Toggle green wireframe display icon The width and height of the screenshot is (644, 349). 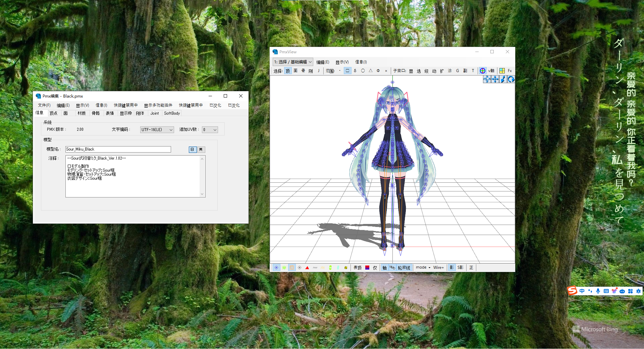pyautogui.click(x=284, y=268)
